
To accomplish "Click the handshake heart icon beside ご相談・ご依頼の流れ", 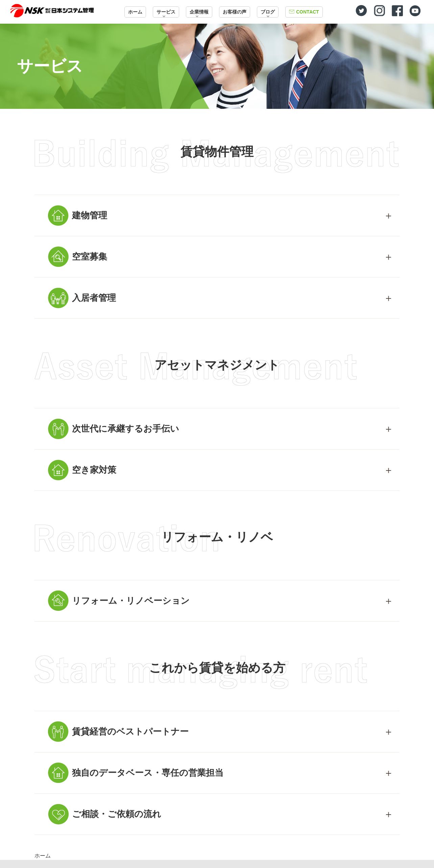I will tap(58, 814).
